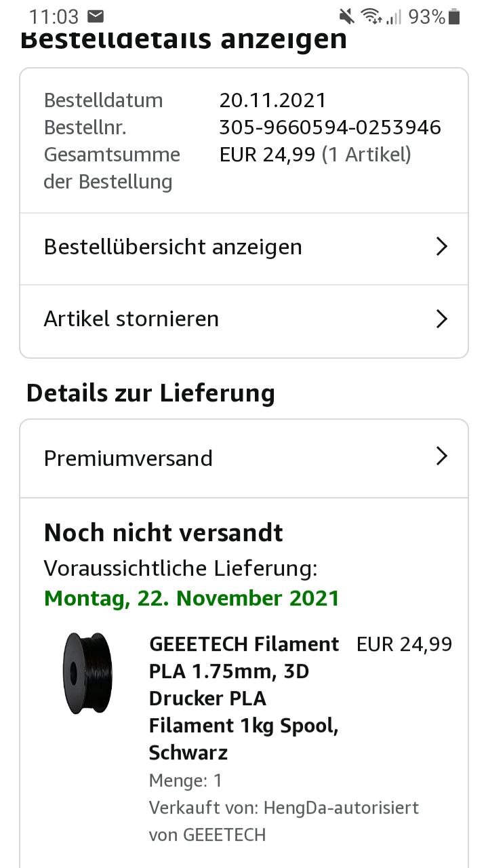This screenshot has height=868, width=488.
Task: Tap the cellular signal bars icon
Action: point(394,16)
